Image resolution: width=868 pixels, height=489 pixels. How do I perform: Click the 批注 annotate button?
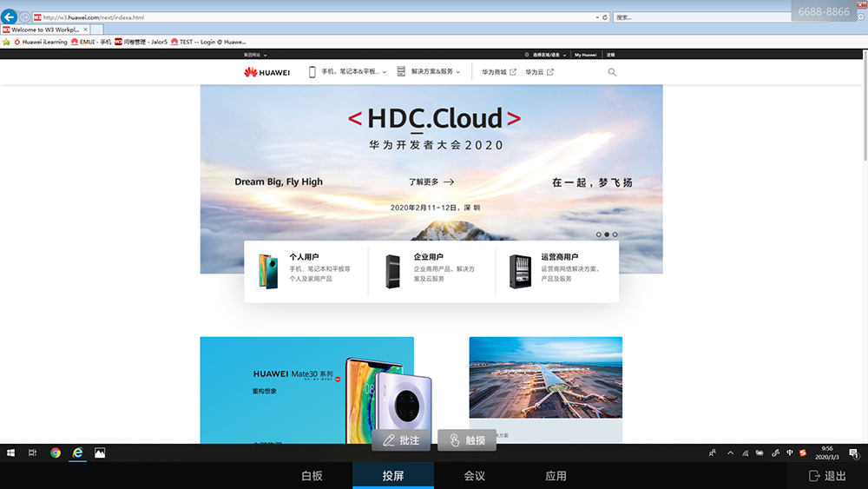coord(401,440)
